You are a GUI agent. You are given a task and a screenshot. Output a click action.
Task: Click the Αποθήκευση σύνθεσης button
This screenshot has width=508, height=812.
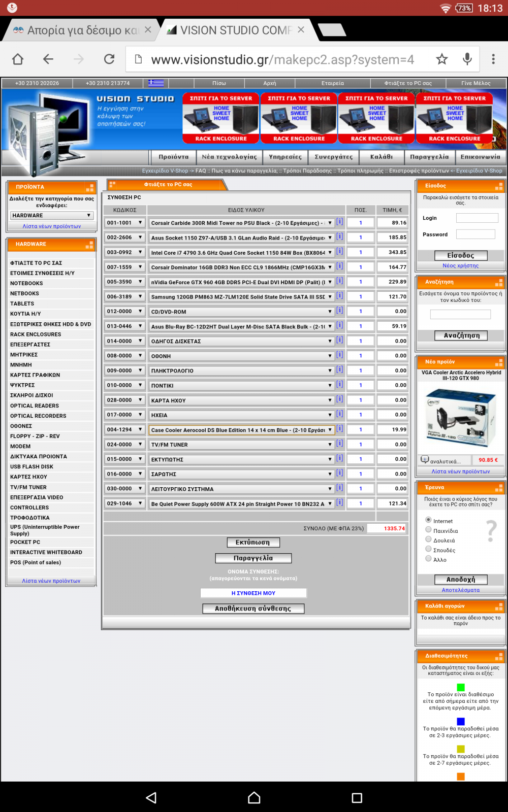(x=253, y=608)
